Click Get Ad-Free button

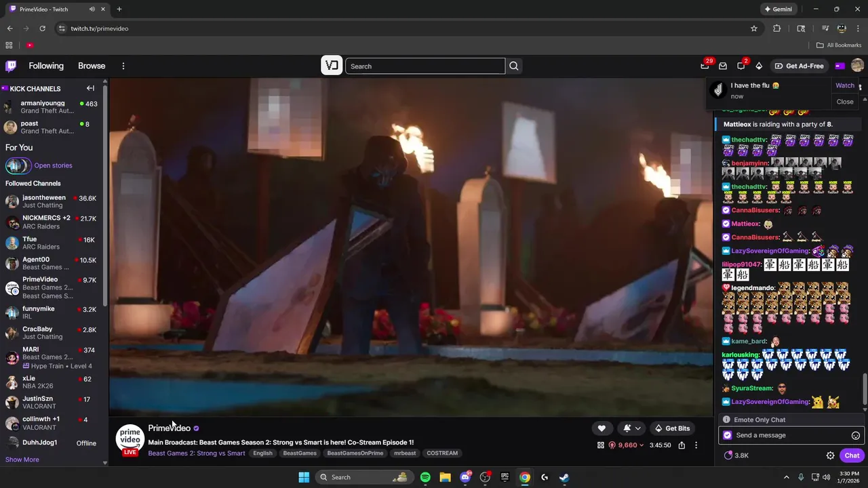point(799,66)
